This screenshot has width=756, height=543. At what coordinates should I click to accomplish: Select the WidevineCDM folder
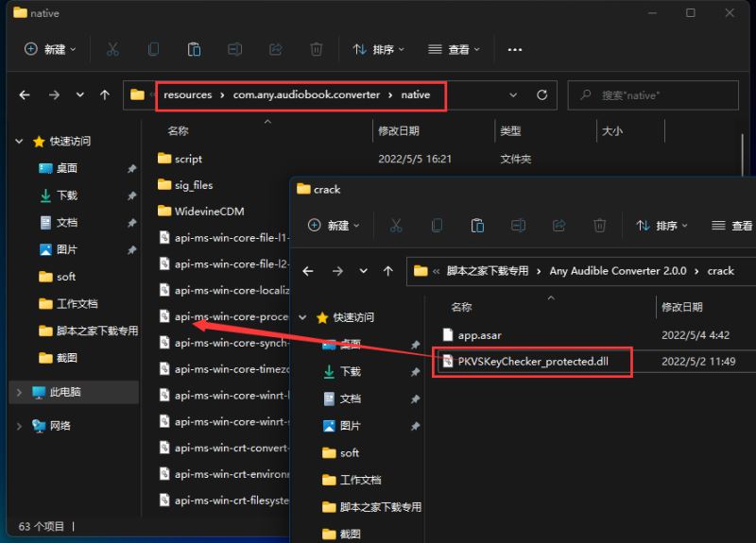point(201,211)
